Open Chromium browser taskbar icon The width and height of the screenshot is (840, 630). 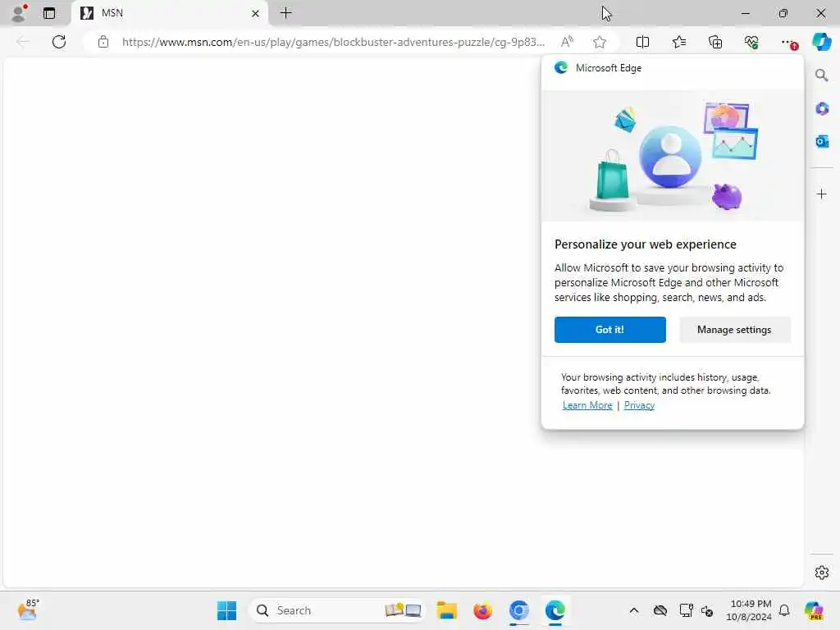(x=518, y=610)
